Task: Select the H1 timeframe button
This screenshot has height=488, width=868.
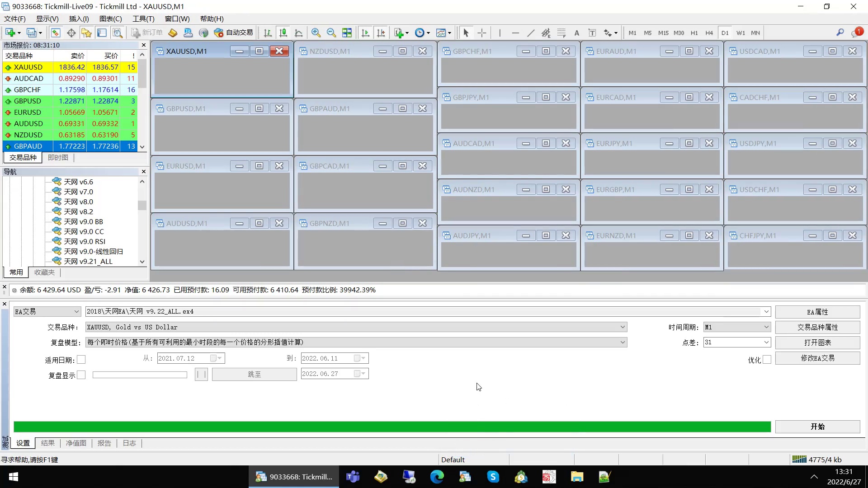Action: [x=694, y=33]
